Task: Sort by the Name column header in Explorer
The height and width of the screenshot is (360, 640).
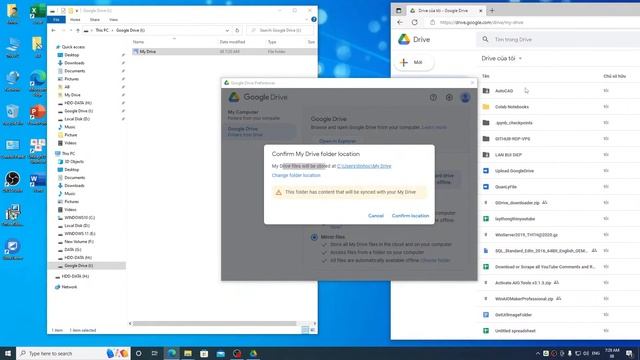Action: tap(139, 42)
